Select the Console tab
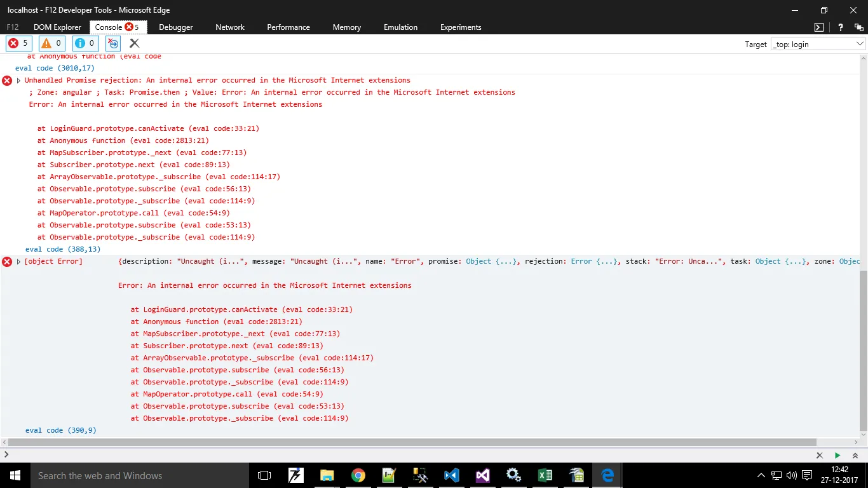The height and width of the screenshot is (488, 868). (x=118, y=27)
